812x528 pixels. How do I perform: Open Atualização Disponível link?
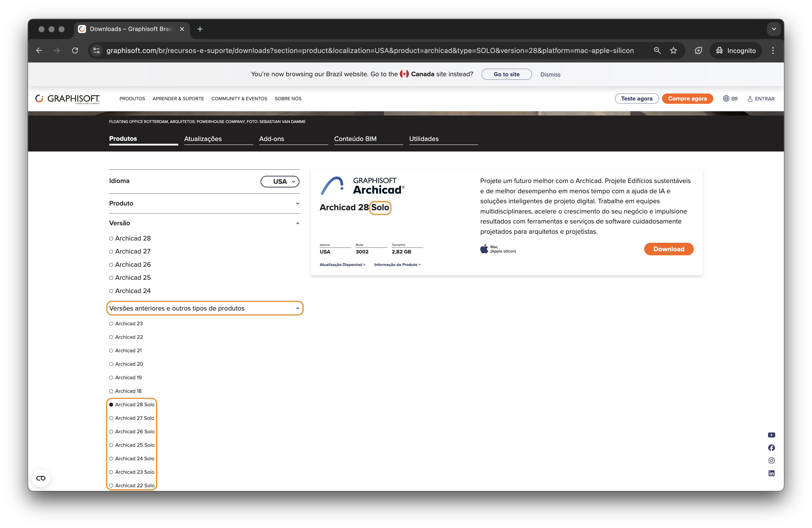342,265
